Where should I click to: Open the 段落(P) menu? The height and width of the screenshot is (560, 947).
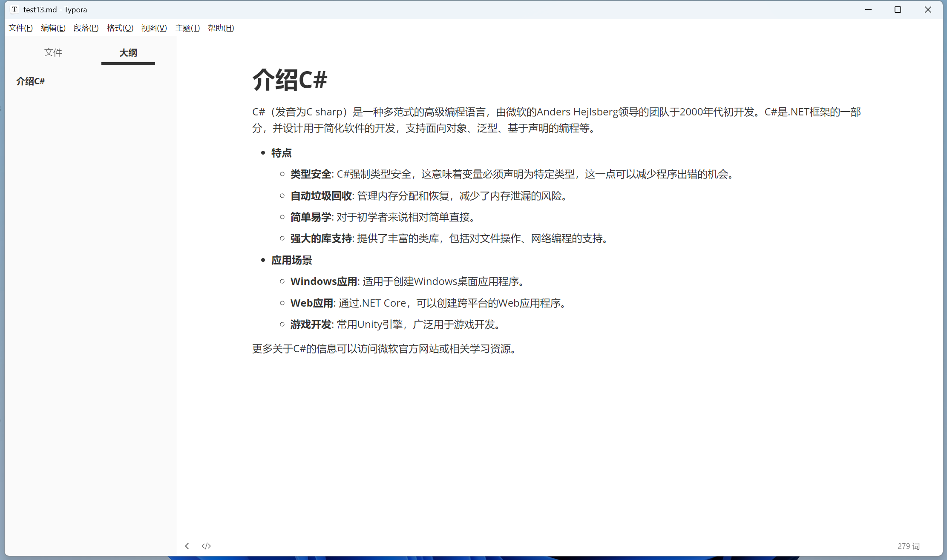(86, 28)
